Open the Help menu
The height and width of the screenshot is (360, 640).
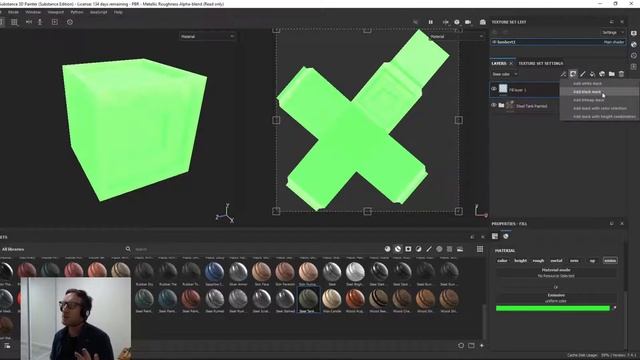(x=118, y=12)
